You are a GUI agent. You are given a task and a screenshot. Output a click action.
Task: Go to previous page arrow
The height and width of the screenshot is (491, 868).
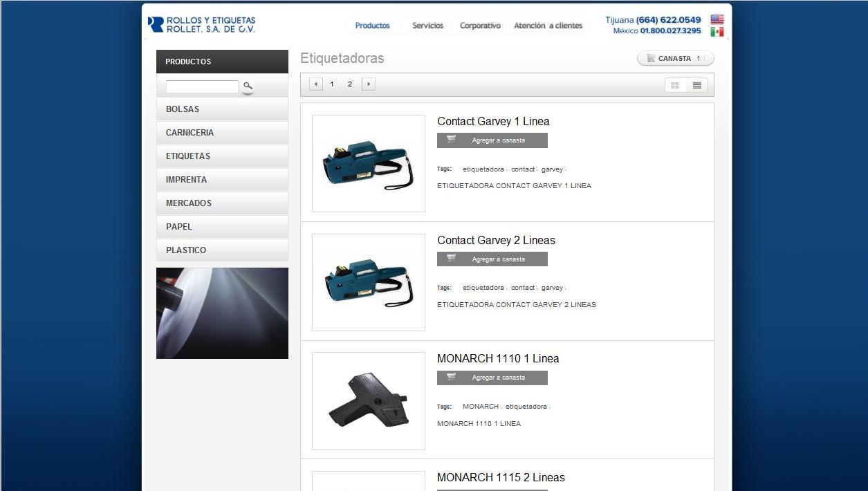pyautogui.click(x=316, y=84)
